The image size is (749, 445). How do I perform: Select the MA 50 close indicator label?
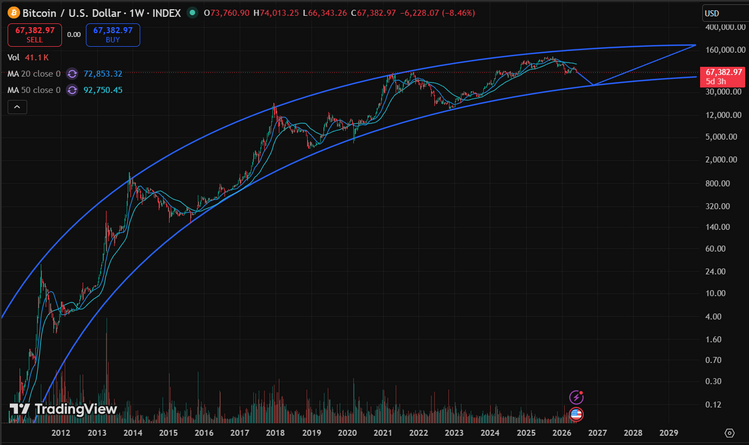34,90
